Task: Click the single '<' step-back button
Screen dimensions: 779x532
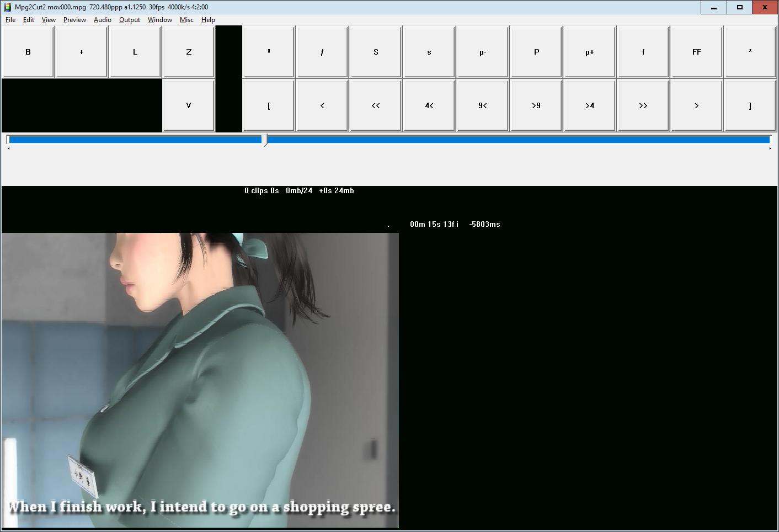Action: click(322, 105)
